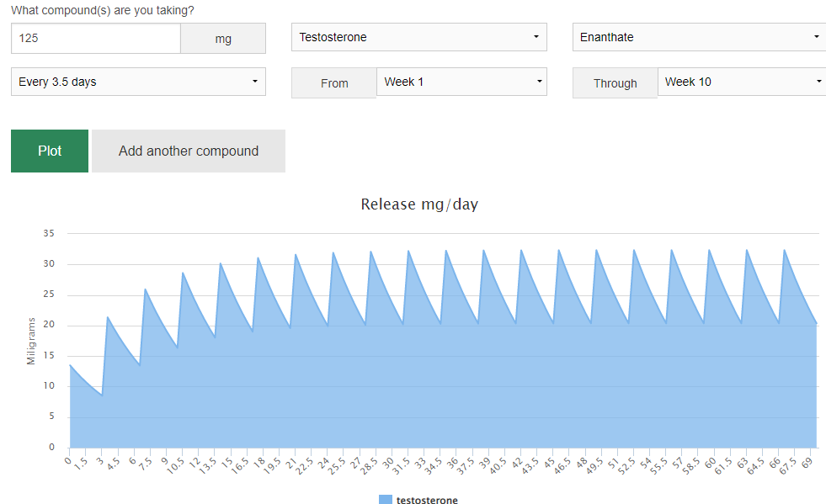
Task: Click the 'What compound(s) are you taking?' heading
Action: pos(102,10)
